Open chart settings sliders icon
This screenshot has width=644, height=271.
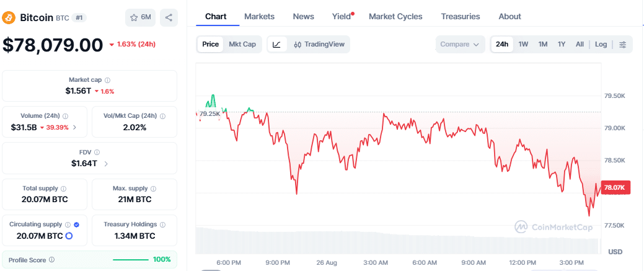tap(623, 45)
